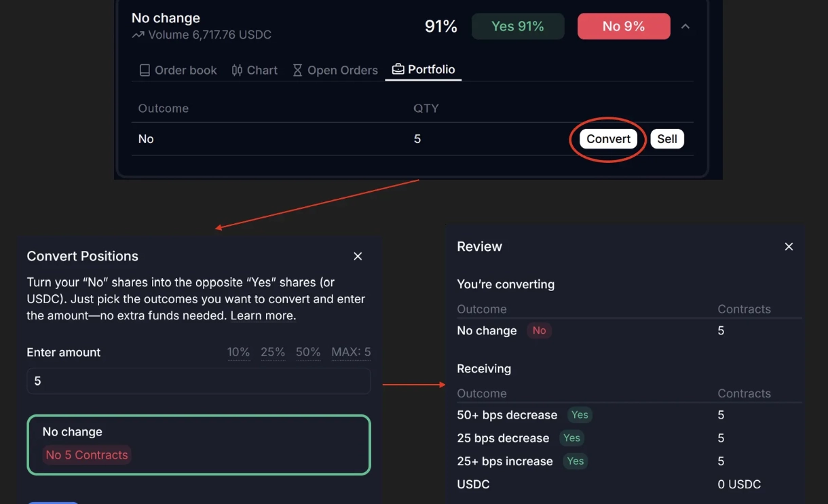Viewport: 828px width, 504px height.
Task: Select the No change outcome card
Action: (199, 444)
